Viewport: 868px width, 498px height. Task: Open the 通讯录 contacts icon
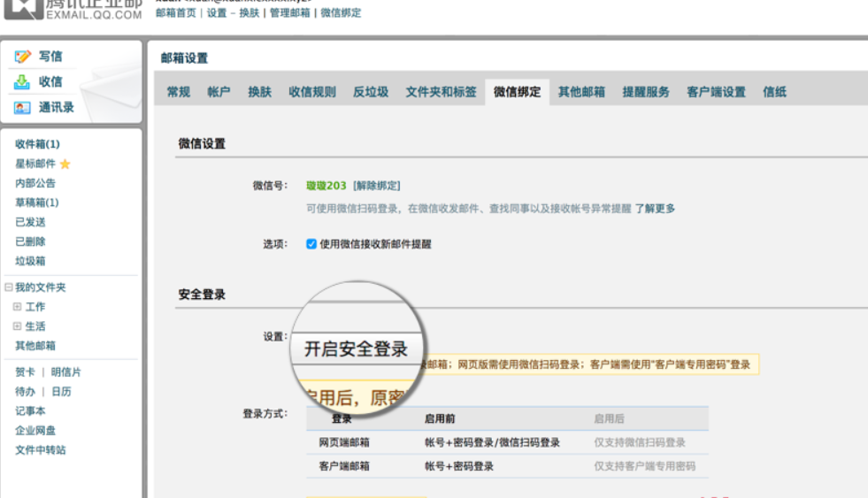pyautogui.click(x=23, y=108)
